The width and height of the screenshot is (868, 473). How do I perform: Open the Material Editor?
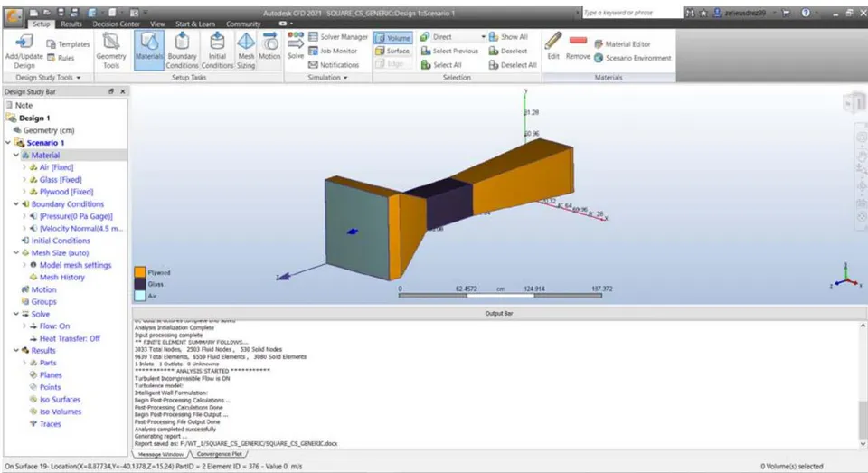(622, 43)
